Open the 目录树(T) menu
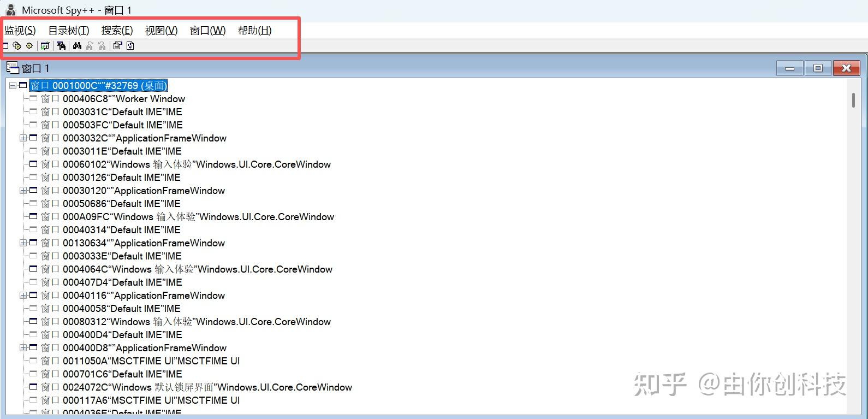This screenshot has width=868, height=419. (x=69, y=31)
